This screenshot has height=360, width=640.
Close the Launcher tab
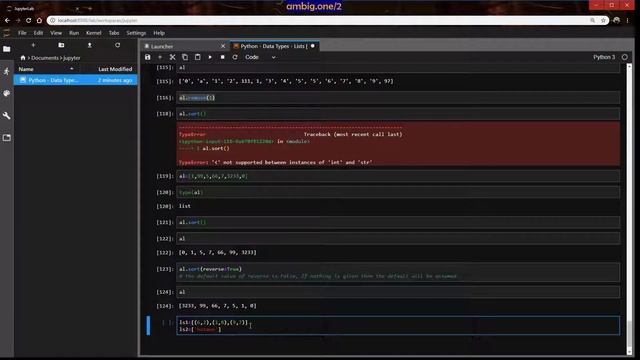point(223,46)
